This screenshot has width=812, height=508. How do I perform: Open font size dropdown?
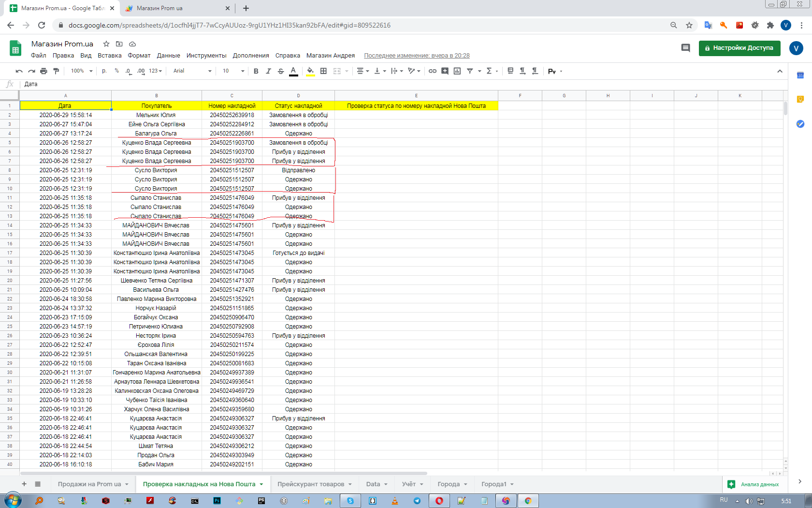click(233, 71)
